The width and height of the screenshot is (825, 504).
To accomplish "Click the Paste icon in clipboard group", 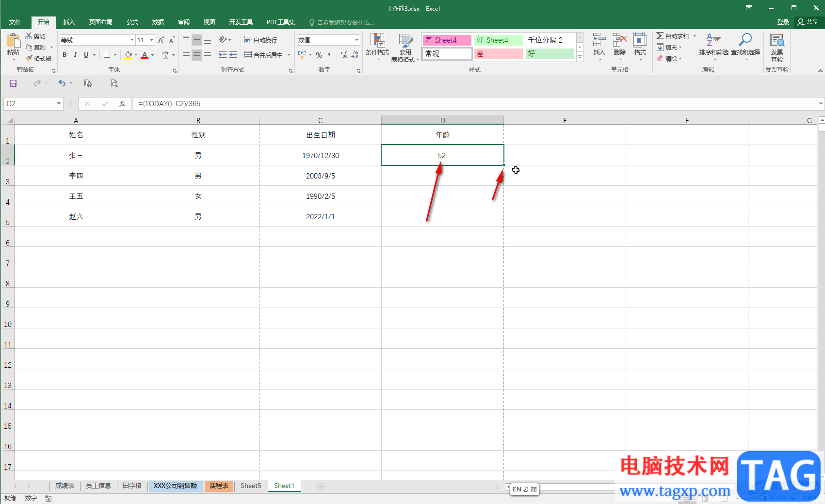I will [13, 41].
